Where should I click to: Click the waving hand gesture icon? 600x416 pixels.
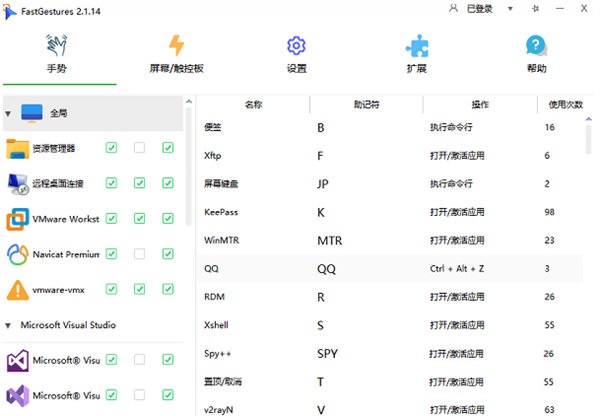57,45
